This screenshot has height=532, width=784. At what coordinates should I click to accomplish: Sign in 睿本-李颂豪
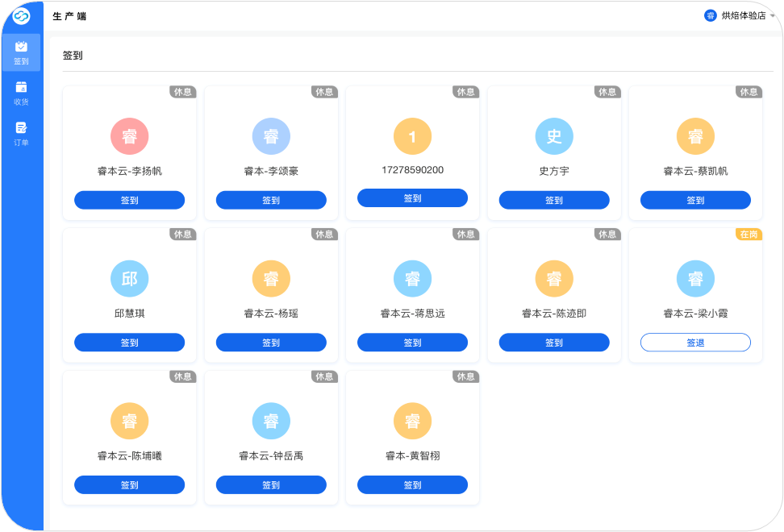[271, 201]
